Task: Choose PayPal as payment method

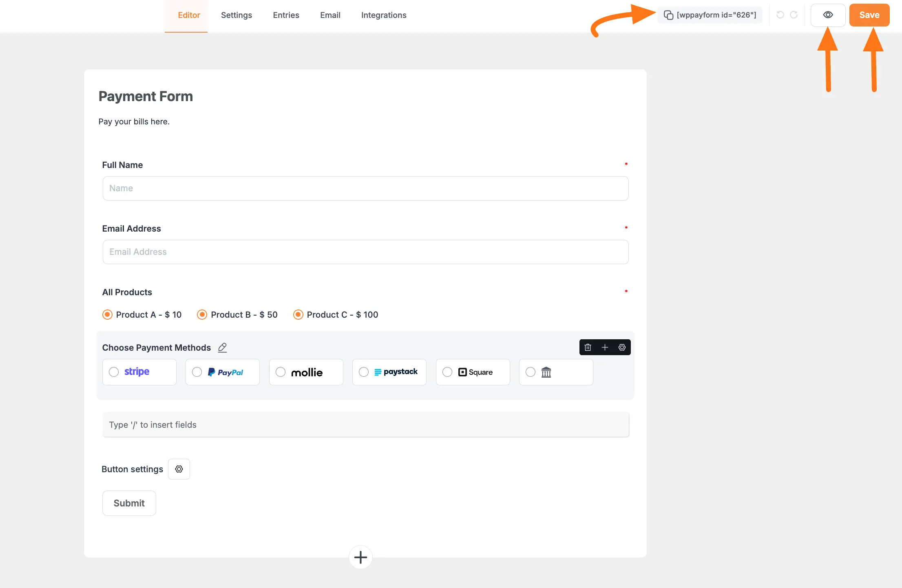Action: click(x=197, y=372)
